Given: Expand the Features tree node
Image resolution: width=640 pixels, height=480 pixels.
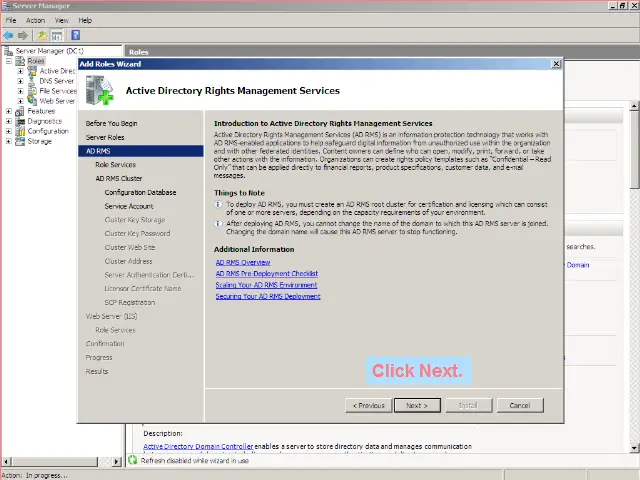Looking at the screenshot, I should 9,111.
